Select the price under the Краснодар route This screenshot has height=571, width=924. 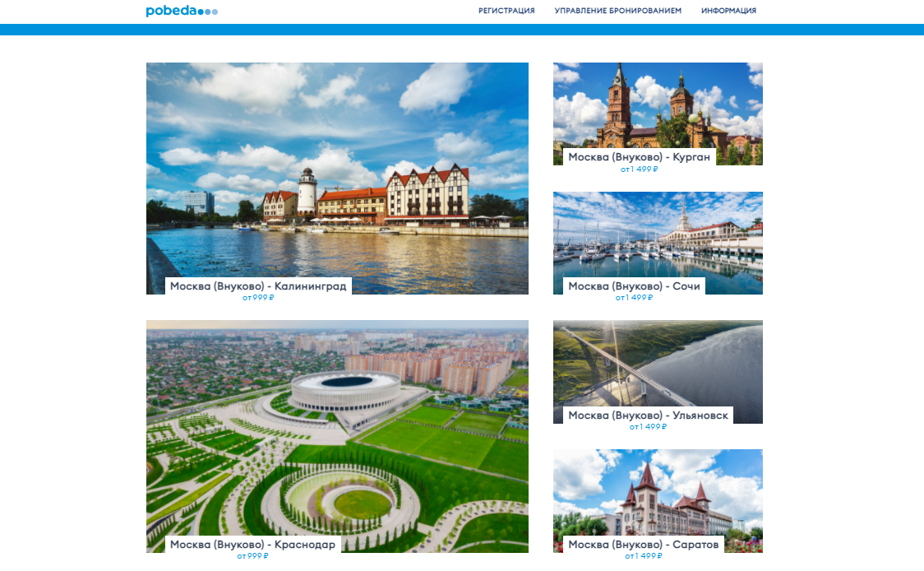(x=252, y=556)
